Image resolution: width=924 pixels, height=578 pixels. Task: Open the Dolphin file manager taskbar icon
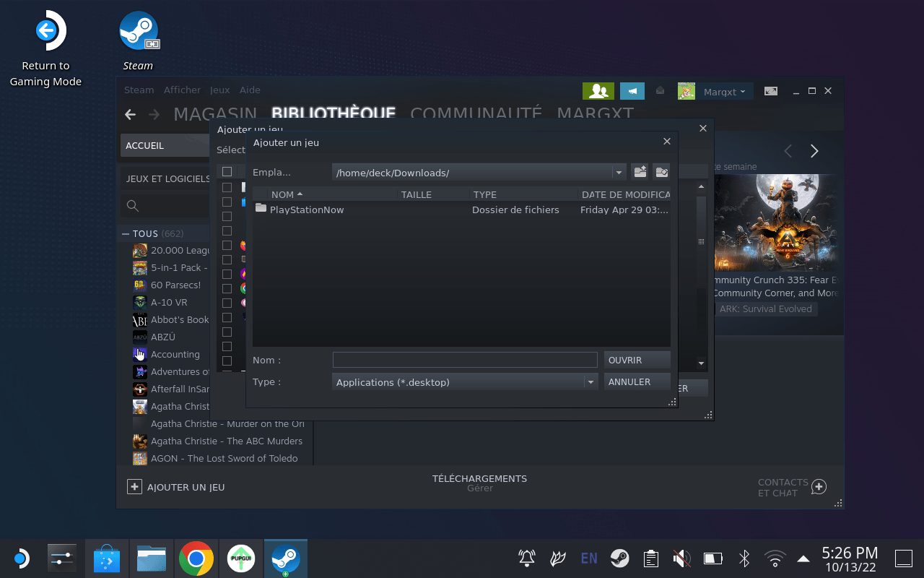[x=152, y=558]
